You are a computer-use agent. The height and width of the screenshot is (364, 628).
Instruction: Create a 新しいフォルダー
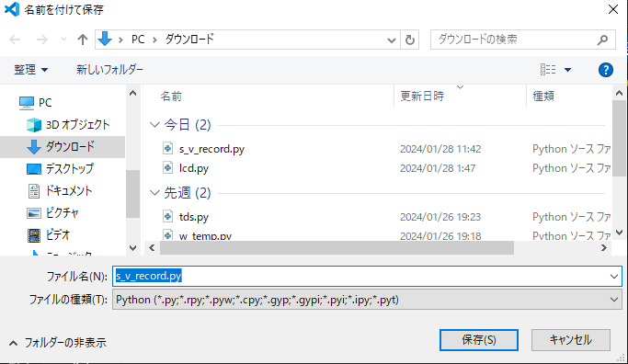(109, 70)
